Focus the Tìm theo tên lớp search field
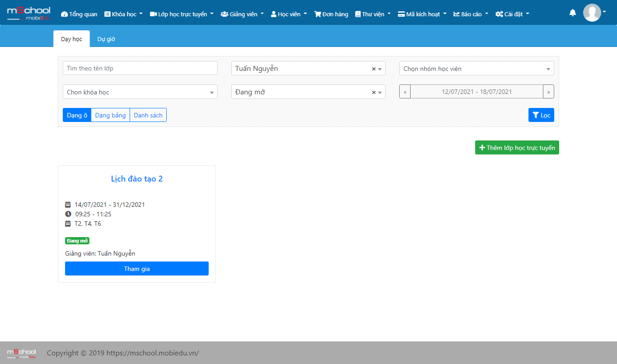The width and height of the screenshot is (617, 364). coord(140,68)
